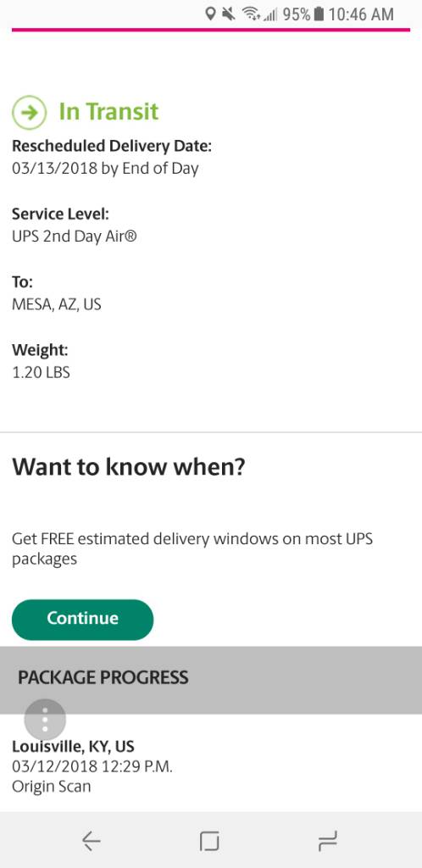The height and width of the screenshot is (868, 422).
Task: Open recent apps from navigation bar
Action: [328, 841]
